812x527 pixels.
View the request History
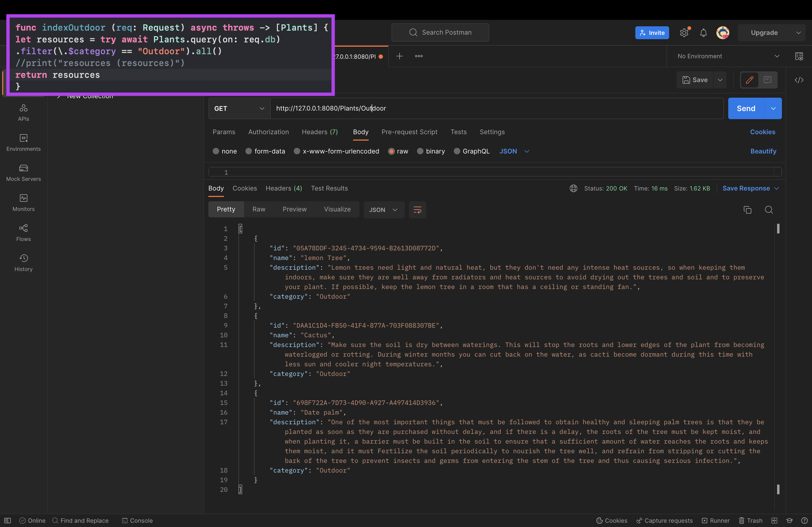(x=23, y=262)
